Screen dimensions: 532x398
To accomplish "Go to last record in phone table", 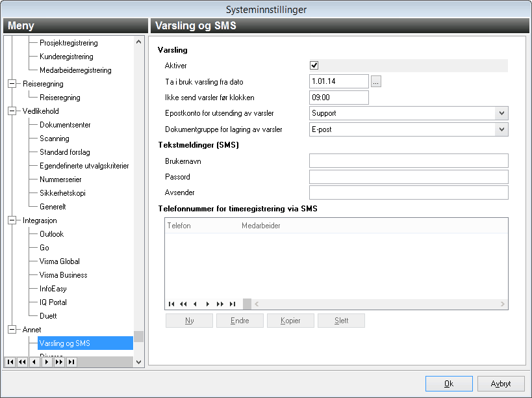I will click(233, 304).
